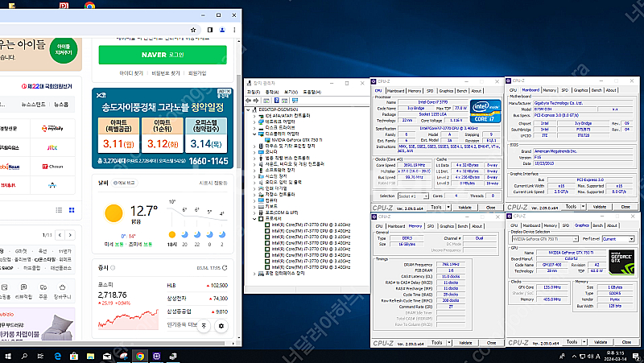This screenshot has width=644, height=363.
Task: Switch Naver newsstand to list view icon
Action: coord(59,210)
